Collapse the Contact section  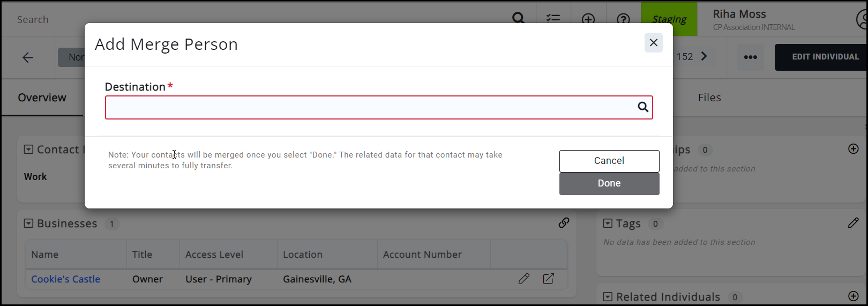click(28, 150)
